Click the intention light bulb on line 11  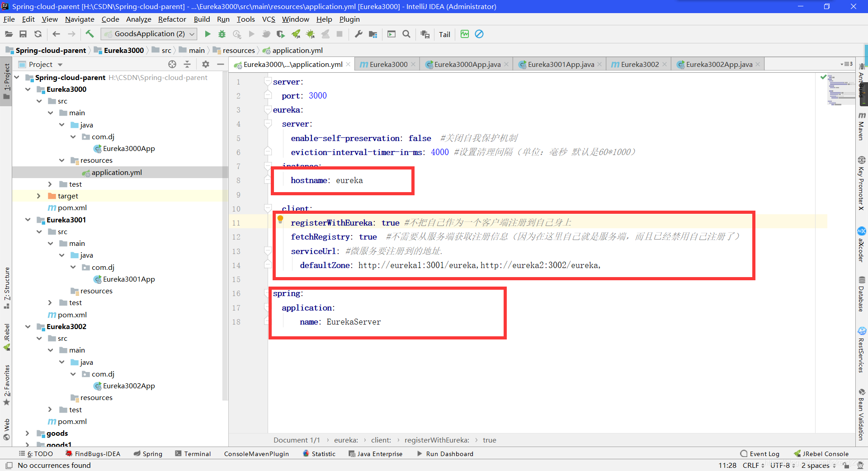[x=280, y=220]
